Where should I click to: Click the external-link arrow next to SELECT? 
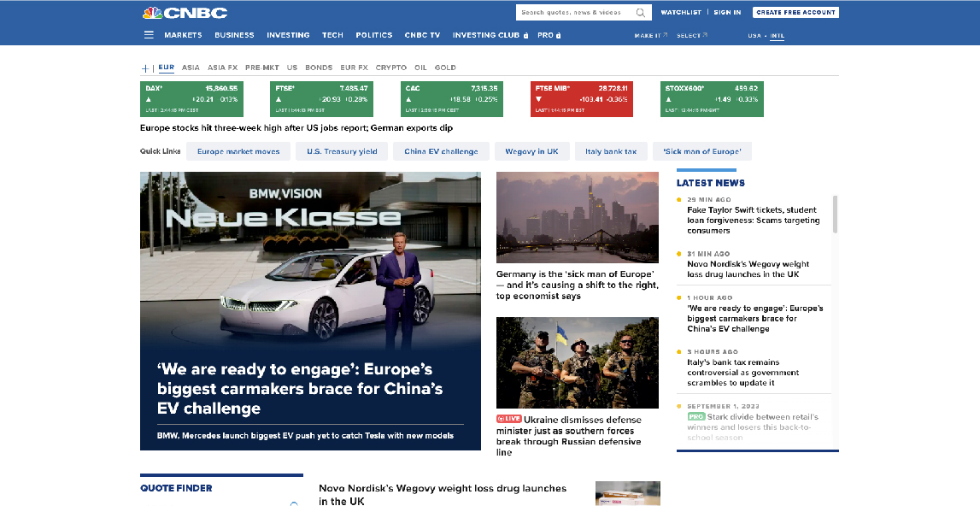pyautogui.click(x=705, y=35)
